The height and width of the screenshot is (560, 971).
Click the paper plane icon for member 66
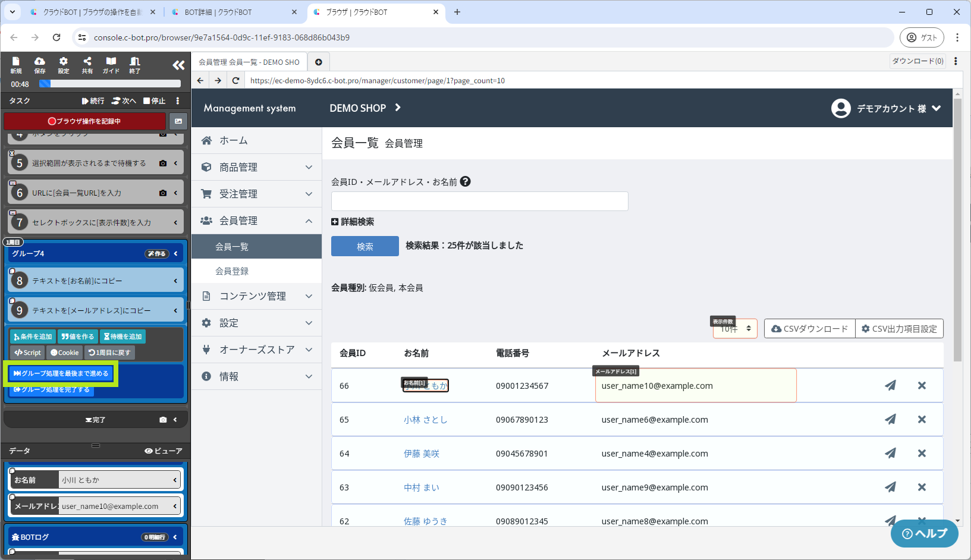coord(890,385)
